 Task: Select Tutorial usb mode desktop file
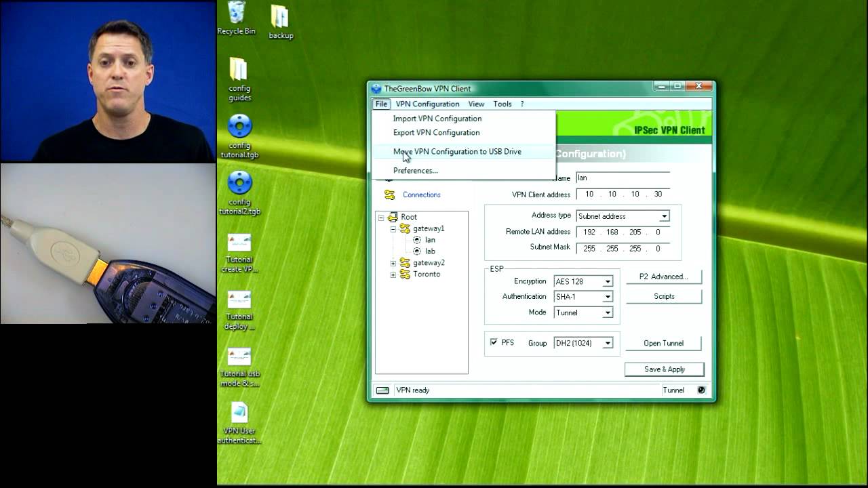239,367
